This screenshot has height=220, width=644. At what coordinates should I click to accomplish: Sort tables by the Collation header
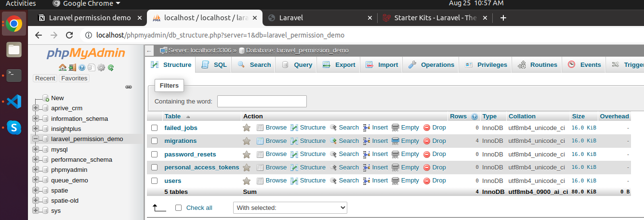pyautogui.click(x=522, y=116)
